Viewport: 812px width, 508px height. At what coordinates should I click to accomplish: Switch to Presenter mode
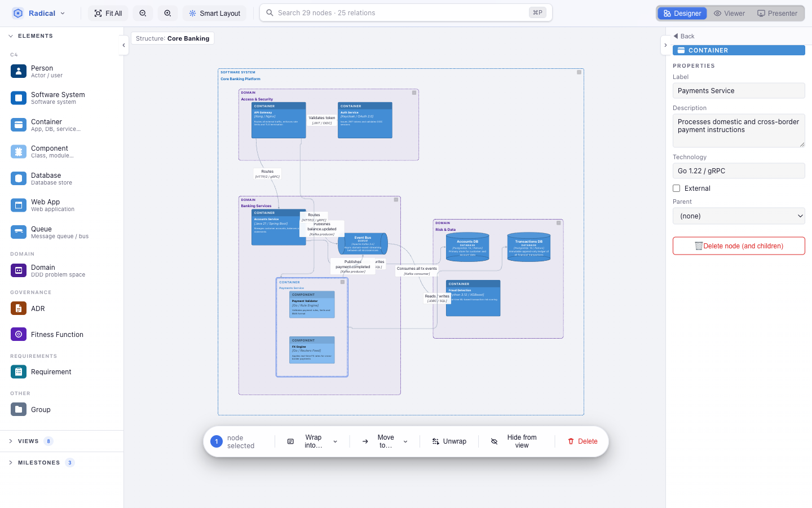tap(778, 13)
